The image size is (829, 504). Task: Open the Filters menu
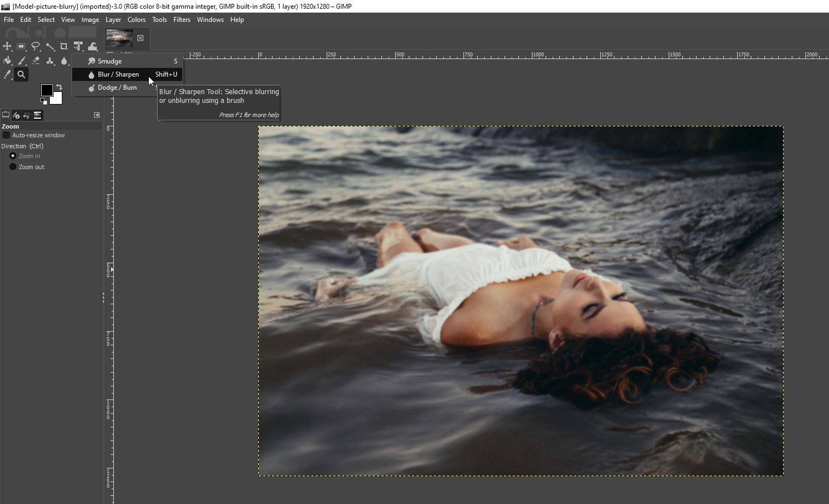click(182, 20)
